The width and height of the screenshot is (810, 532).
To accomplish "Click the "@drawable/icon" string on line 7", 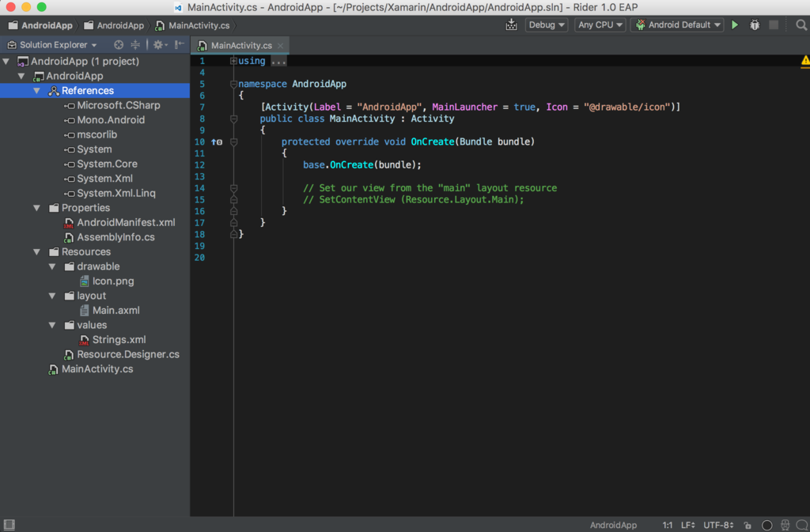I will [x=626, y=108].
